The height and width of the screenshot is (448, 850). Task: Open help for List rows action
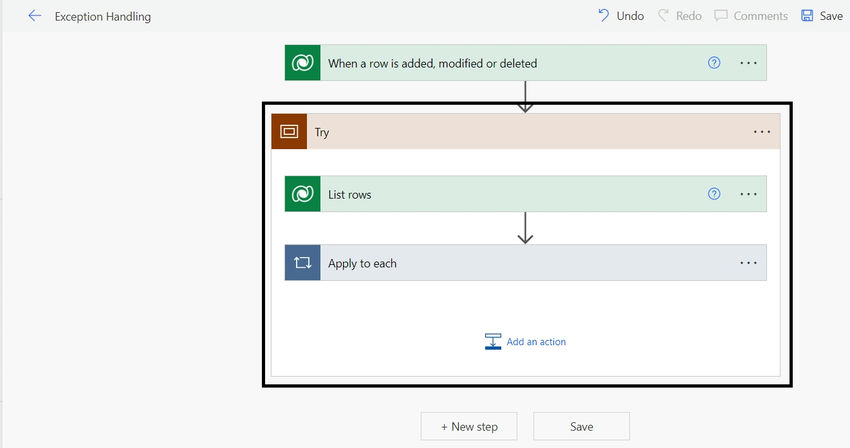pos(714,194)
